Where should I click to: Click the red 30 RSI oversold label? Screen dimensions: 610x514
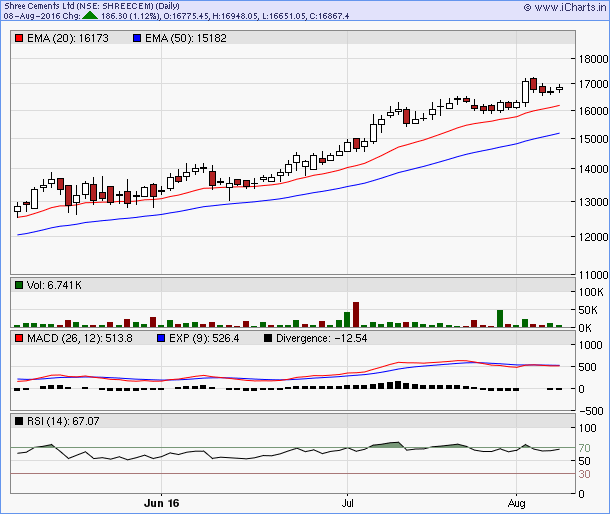[584, 474]
